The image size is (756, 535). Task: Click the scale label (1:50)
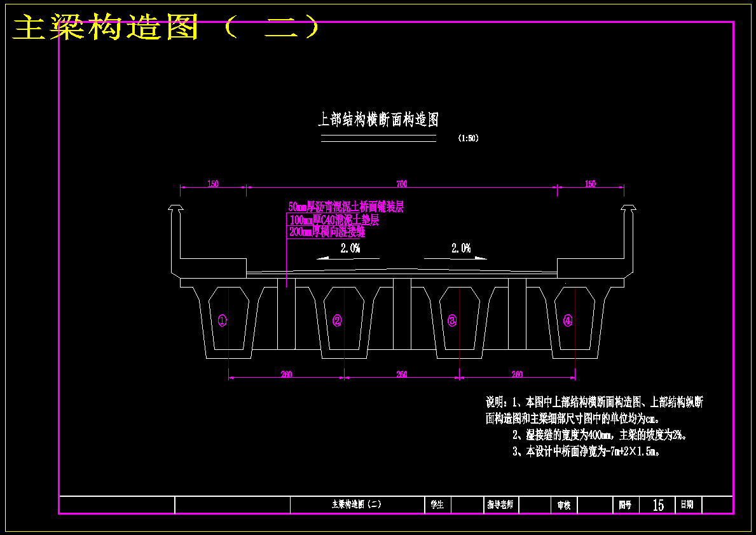pyautogui.click(x=468, y=138)
